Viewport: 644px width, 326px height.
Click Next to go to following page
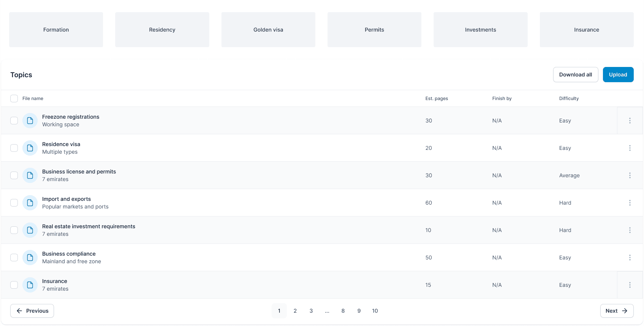(x=616, y=311)
